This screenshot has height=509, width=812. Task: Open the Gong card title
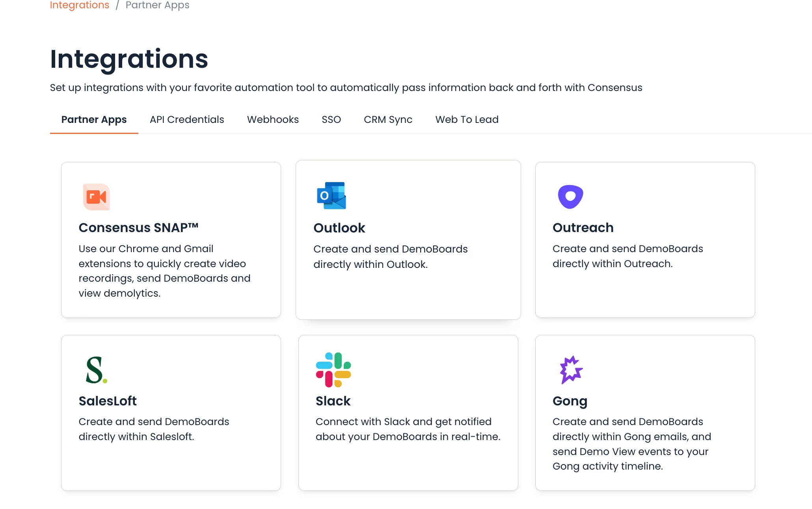pos(570,401)
